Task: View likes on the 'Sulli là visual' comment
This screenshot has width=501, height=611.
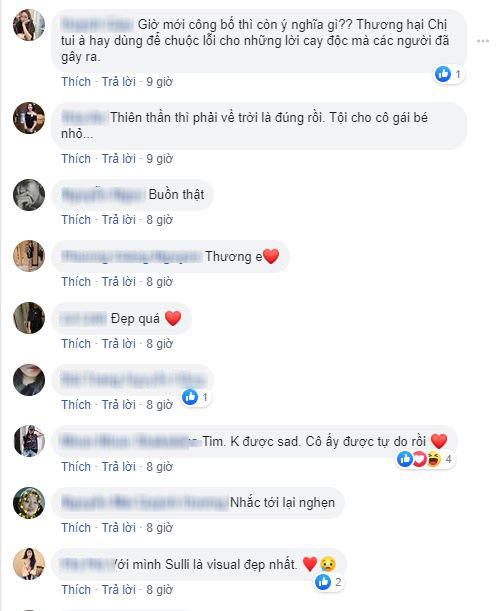Action: point(329,582)
